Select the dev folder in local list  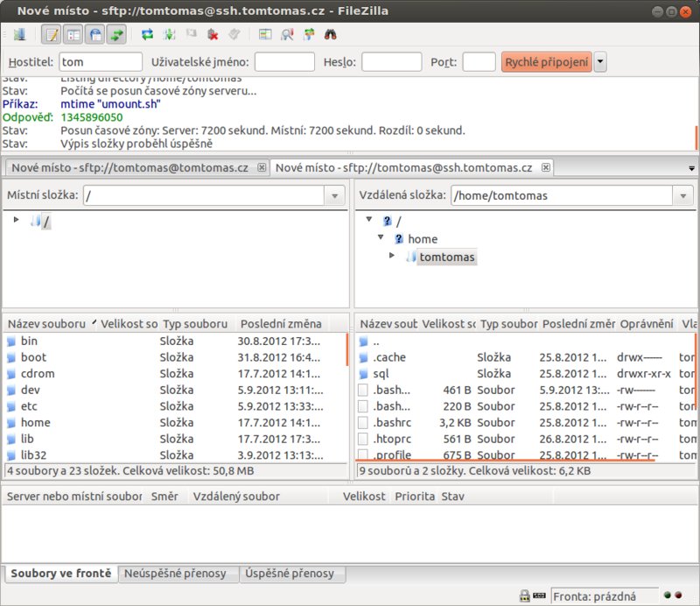pos(30,391)
